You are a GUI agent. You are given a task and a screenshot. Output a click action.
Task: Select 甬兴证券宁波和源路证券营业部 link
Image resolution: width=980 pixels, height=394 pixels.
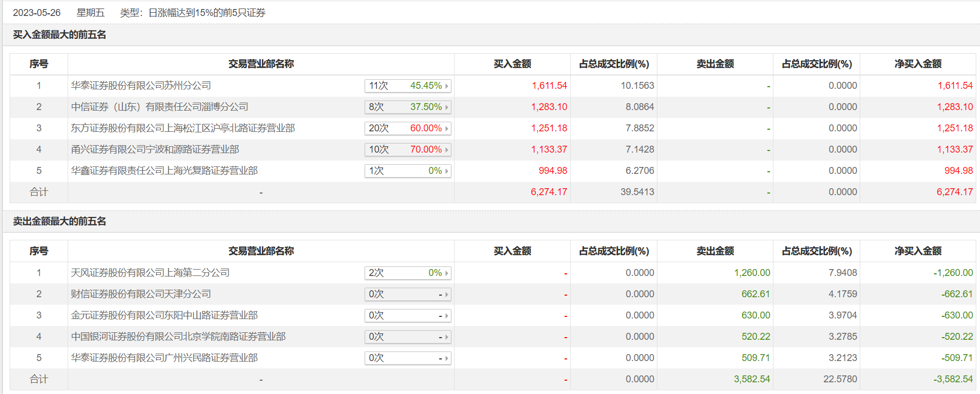click(x=155, y=149)
